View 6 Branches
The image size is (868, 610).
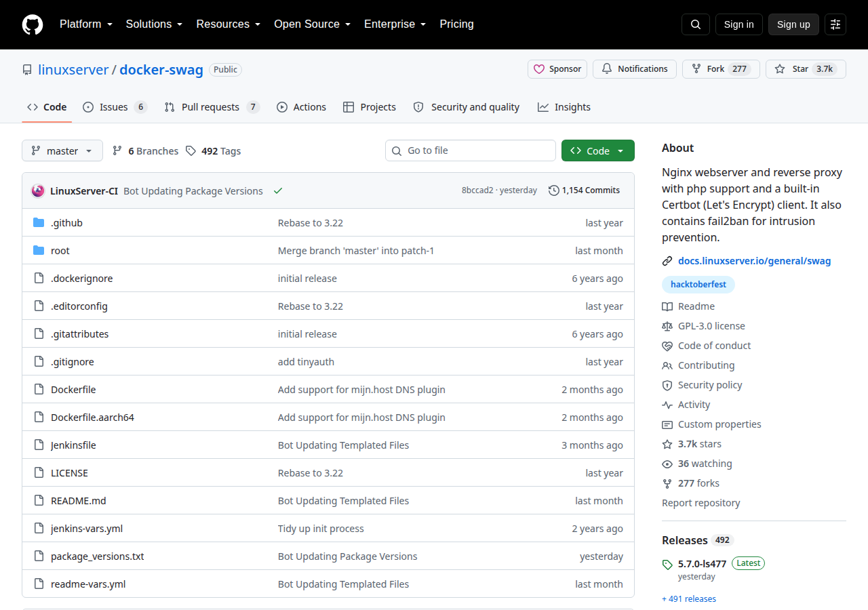pyautogui.click(x=145, y=151)
